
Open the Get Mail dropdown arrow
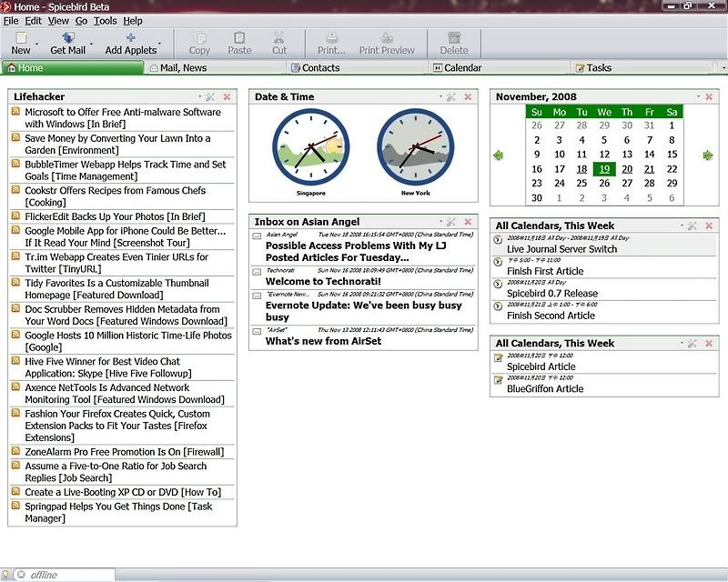coord(92,44)
